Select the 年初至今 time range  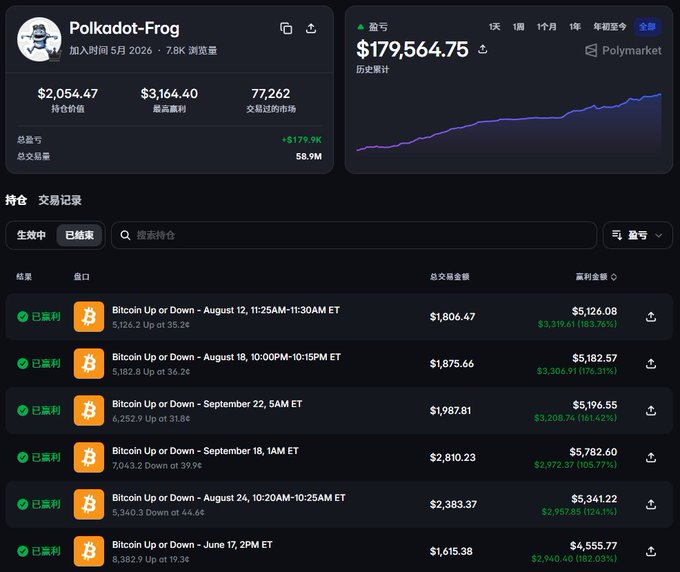610,27
